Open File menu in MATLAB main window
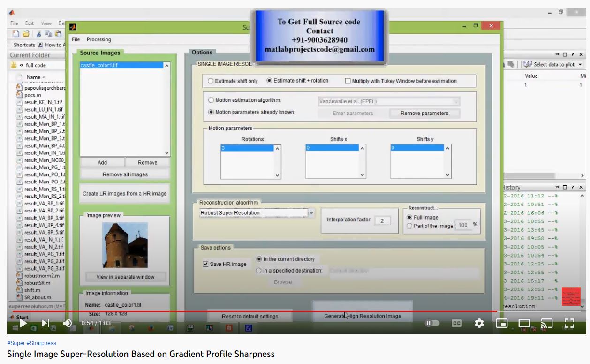 [14, 23]
